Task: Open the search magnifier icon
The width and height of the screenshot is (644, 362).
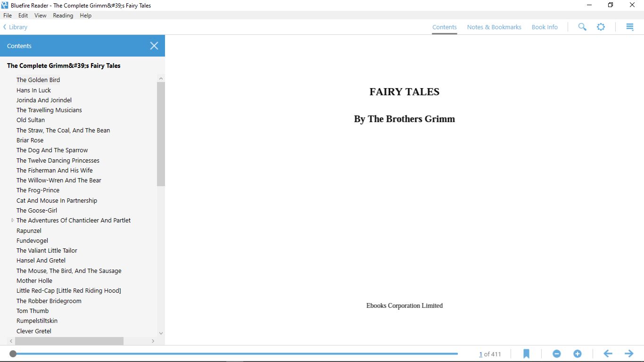Action: click(582, 27)
